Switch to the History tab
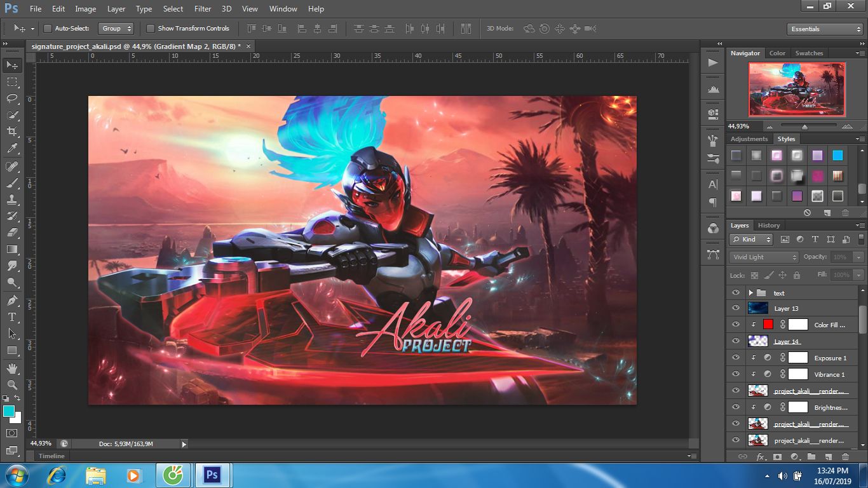This screenshot has height=488, width=868. coord(768,226)
